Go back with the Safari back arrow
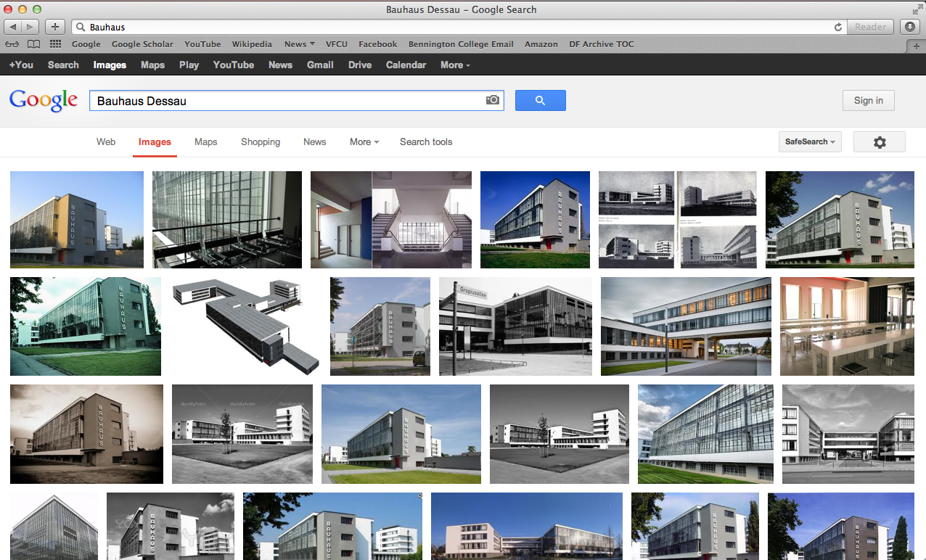 pyautogui.click(x=13, y=27)
